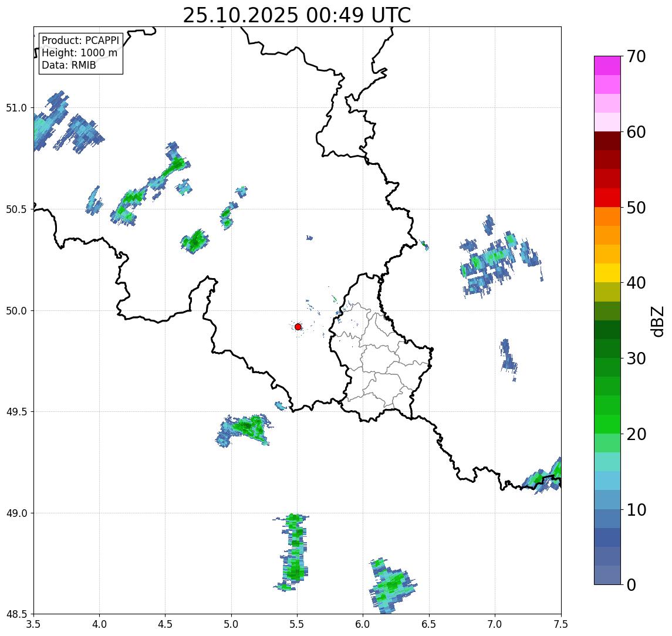Click the light blue colorbar segment above 10
Viewport: 672px width, 636px height.
pos(607,499)
